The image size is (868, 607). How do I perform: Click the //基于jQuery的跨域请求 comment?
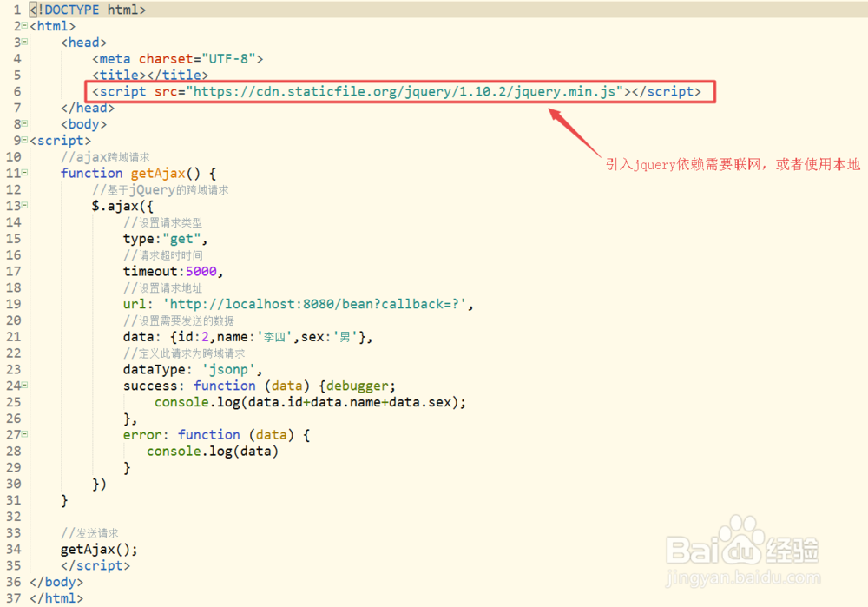[x=160, y=190]
